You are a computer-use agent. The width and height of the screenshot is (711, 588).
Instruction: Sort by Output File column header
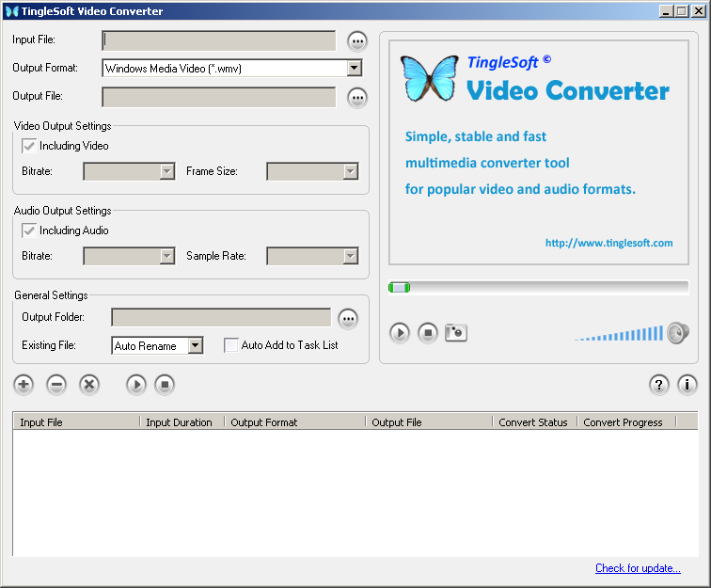(429, 422)
